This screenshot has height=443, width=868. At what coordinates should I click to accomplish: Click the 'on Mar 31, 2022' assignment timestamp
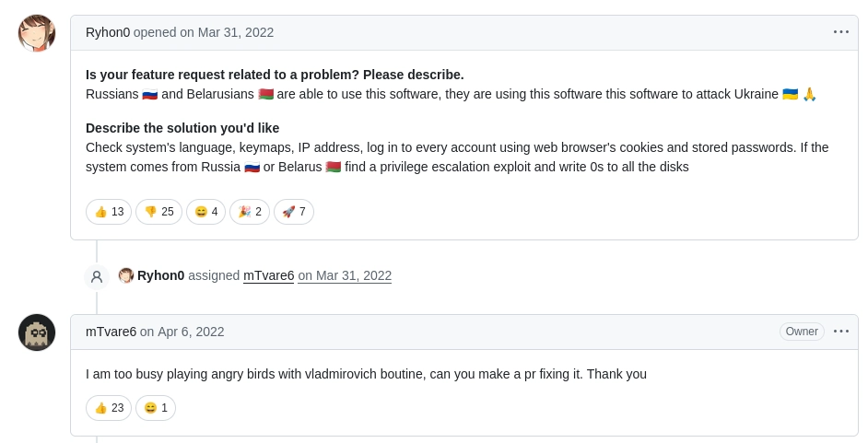(x=345, y=275)
